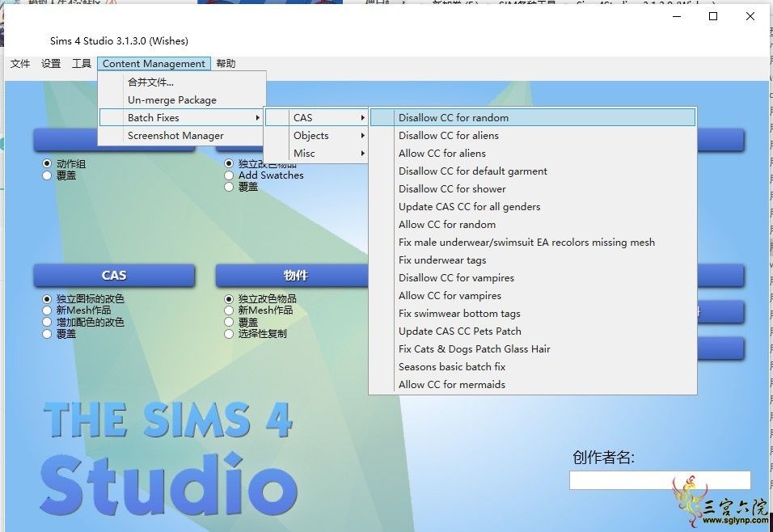Select Disallow CC for aliens
This screenshot has width=773, height=532.
point(533,136)
